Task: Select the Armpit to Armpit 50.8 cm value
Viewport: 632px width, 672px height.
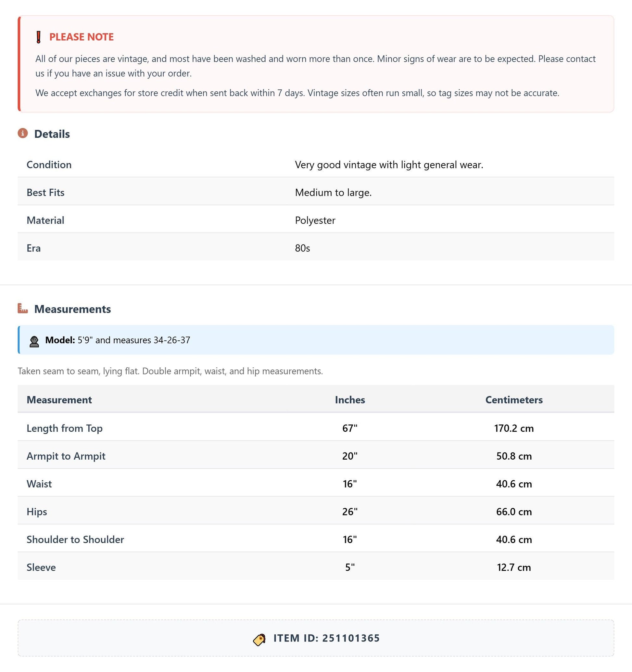Action: pos(514,456)
